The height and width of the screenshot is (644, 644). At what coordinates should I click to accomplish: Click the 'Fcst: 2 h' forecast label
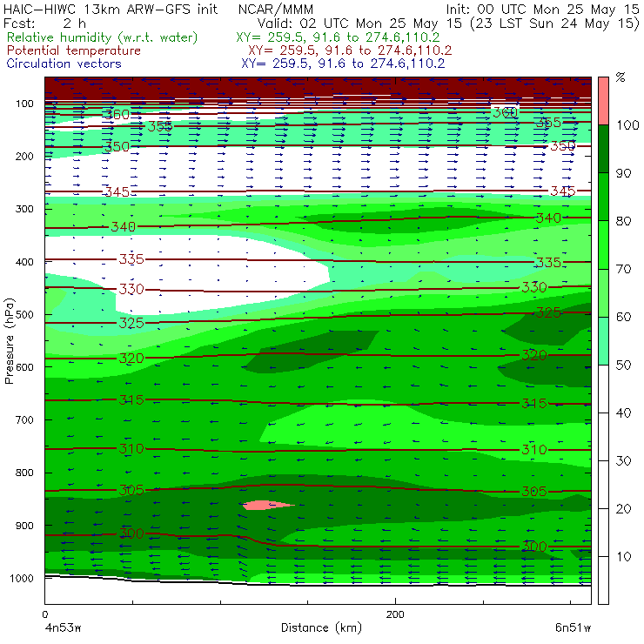pyautogui.click(x=44, y=23)
